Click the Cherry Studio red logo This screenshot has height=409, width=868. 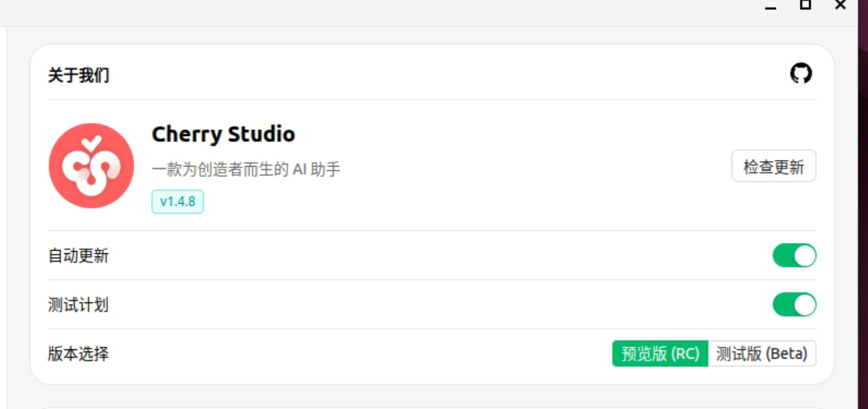[x=91, y=166]
